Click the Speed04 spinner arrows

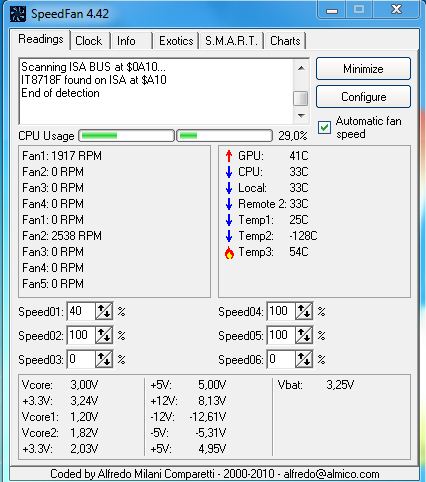point(304,311)
